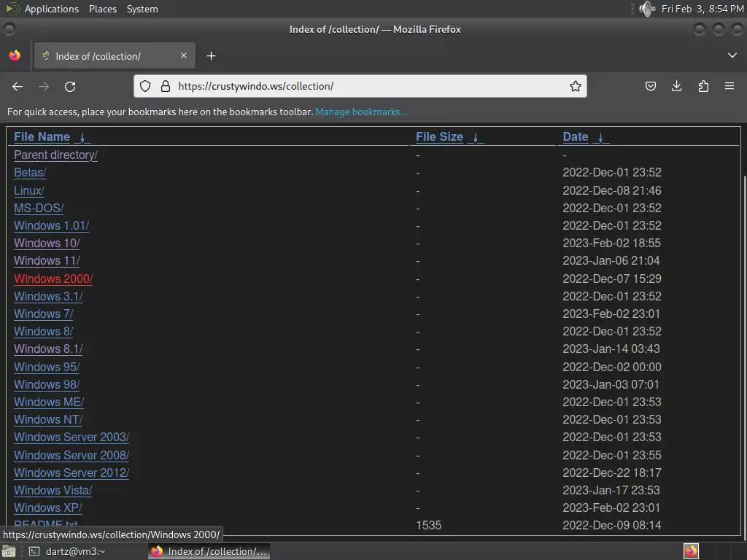Click the Manage bookmarks link
747x560 pixels.
(362, 112)
